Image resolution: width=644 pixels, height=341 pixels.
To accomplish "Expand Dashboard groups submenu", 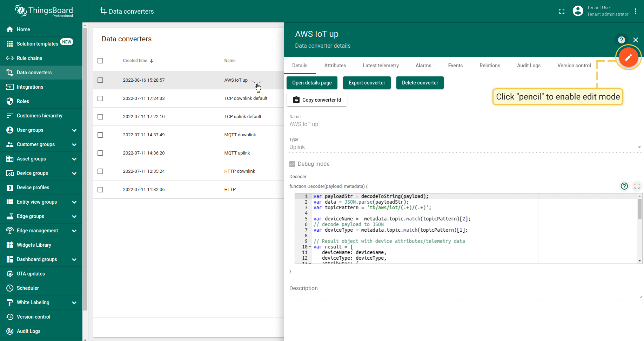I will click(x=74, y=259).
